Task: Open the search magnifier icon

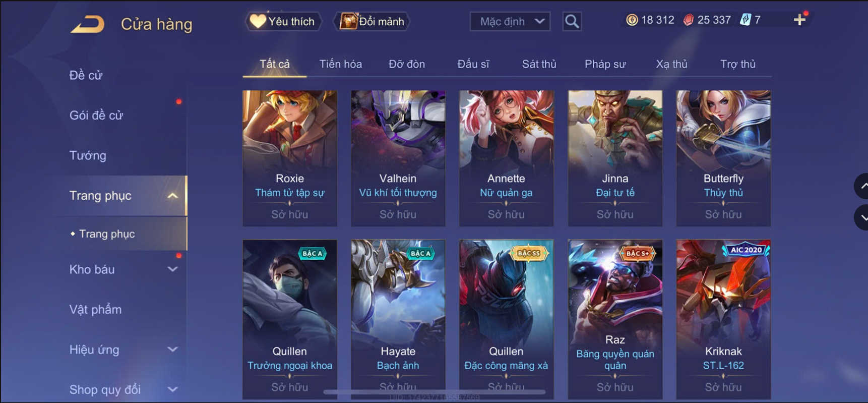Action: coord(572,21)
